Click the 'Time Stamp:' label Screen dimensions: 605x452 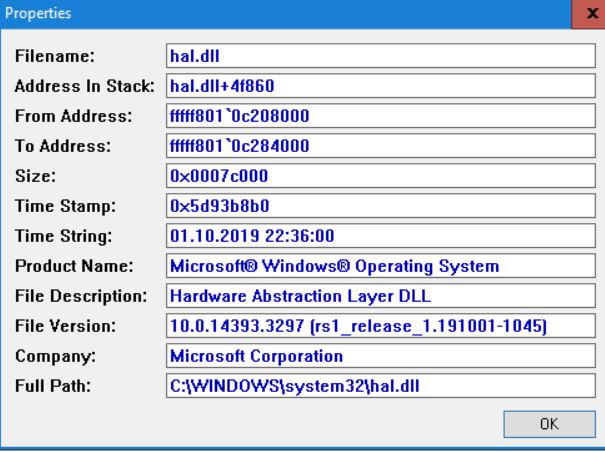click(x=65, y=206)
